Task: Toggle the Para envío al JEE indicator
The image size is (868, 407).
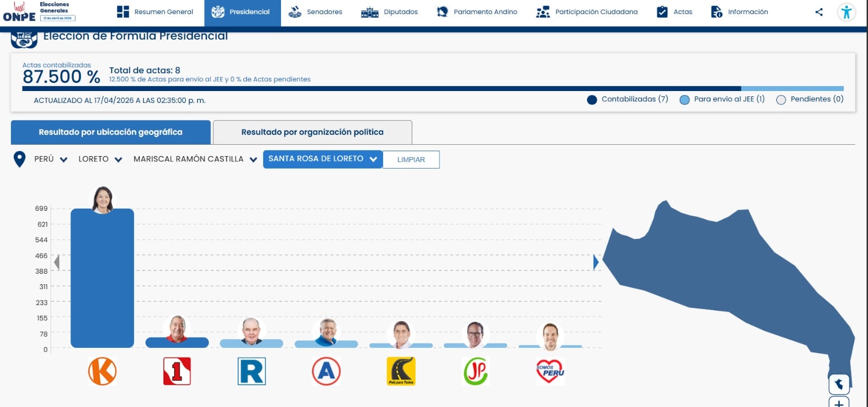Action: (x=685, y=100)
